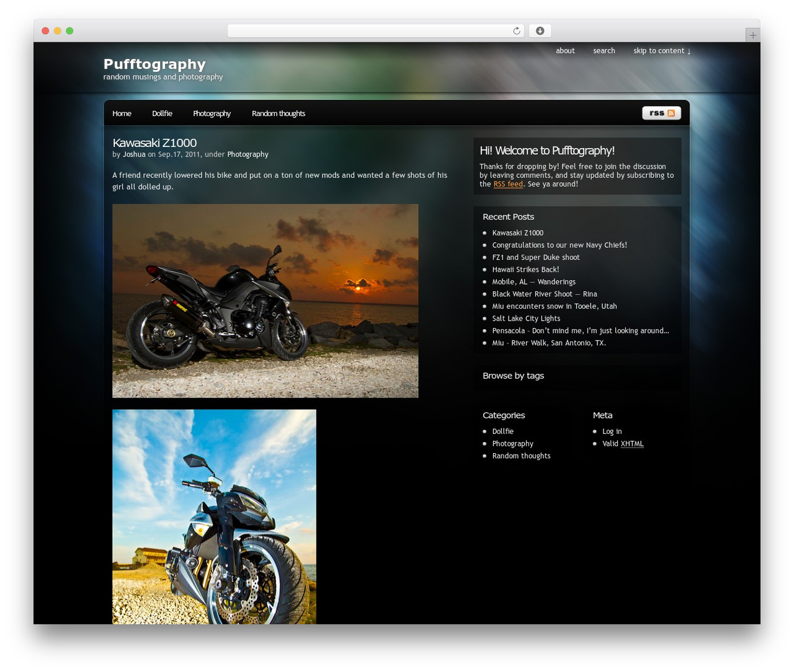The height and width of the screenshot is (672, 794).
Task: Open FZ1 and Super Duke shoot post
Action: (536, 257)
